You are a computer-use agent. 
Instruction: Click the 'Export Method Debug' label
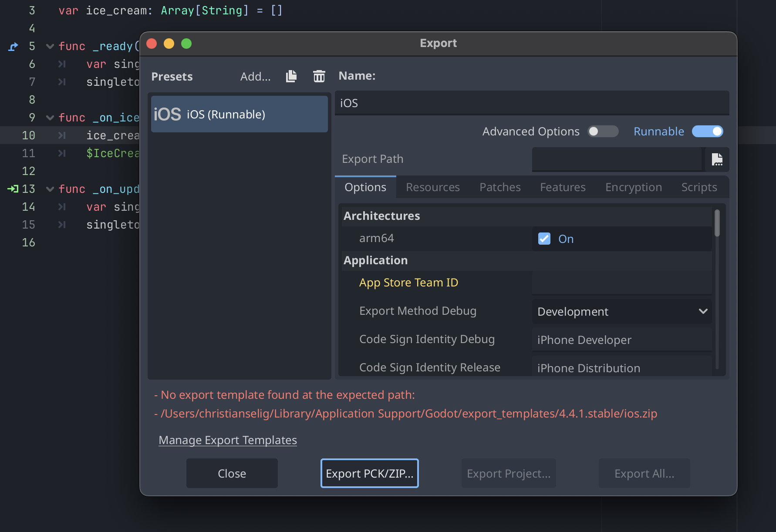(x=418, y=311)
